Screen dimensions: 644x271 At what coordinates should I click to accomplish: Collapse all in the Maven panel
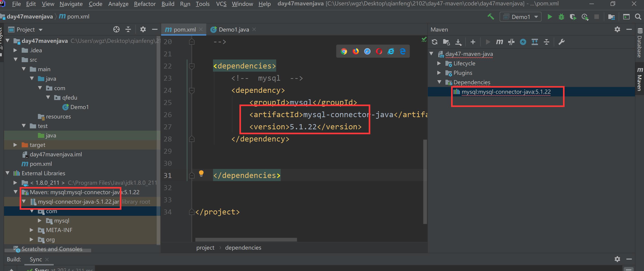[x=547, y=42]
